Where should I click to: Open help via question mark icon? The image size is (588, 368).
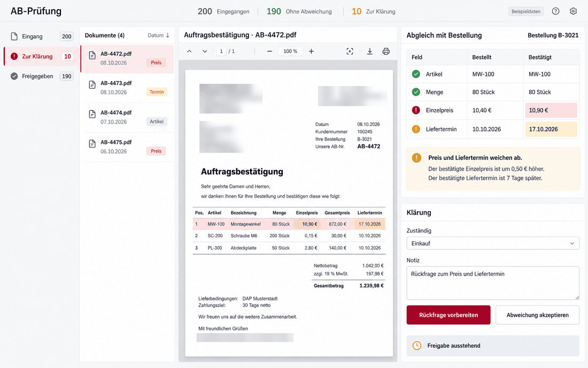pyautogui.click(x=555, y=11)
